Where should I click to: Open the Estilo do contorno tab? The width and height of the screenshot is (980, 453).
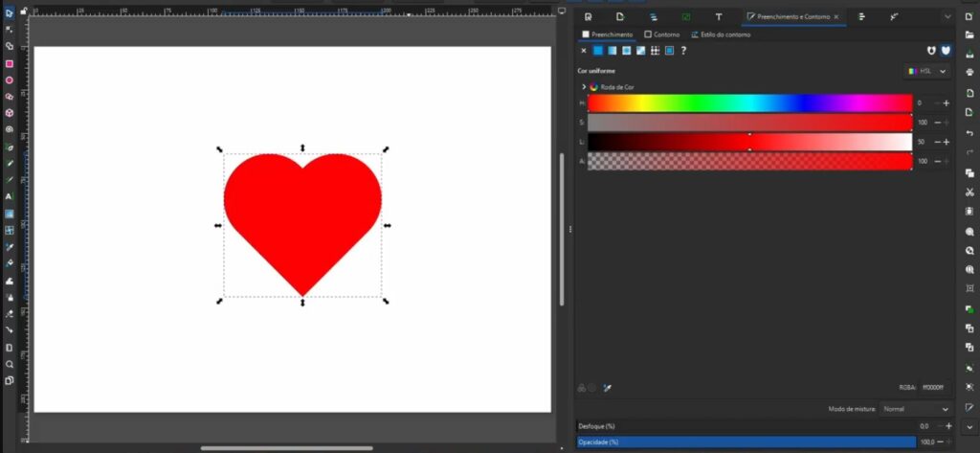721,34
